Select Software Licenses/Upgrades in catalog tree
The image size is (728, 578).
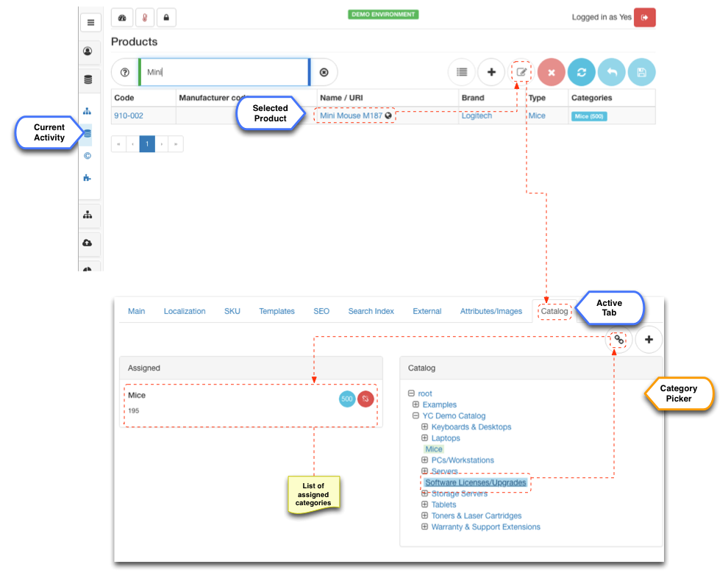coord(475,483)
